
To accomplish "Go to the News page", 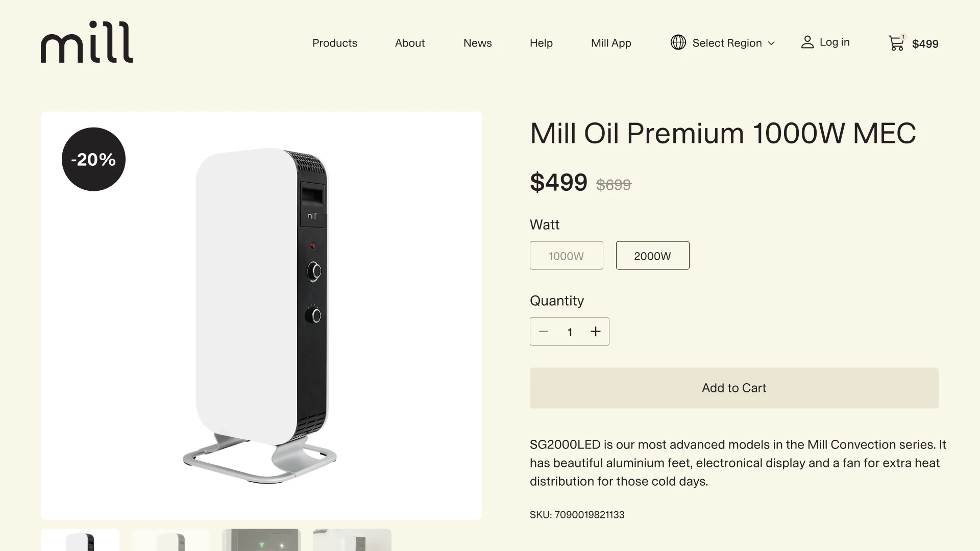I will (x=478, y=43).
